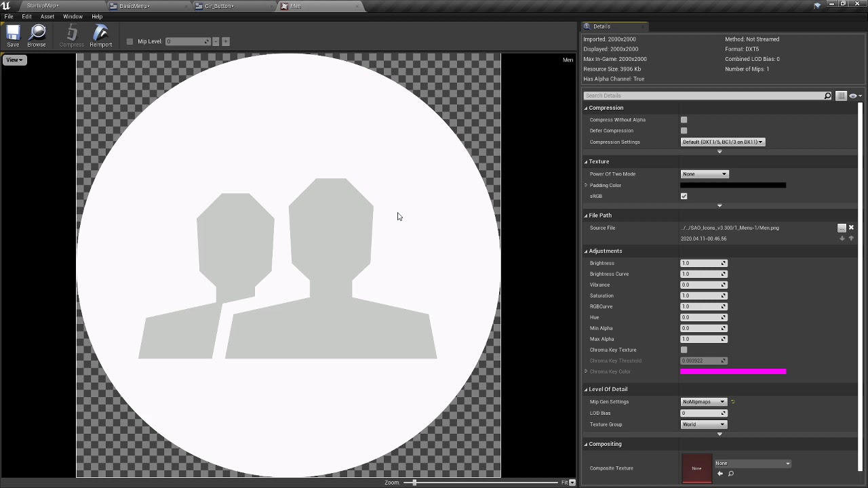Image resolution: width=868 pixels, height=488 pixels.
Task: Open Power Of Two Mode dropdown
Action: coord(705,174)
